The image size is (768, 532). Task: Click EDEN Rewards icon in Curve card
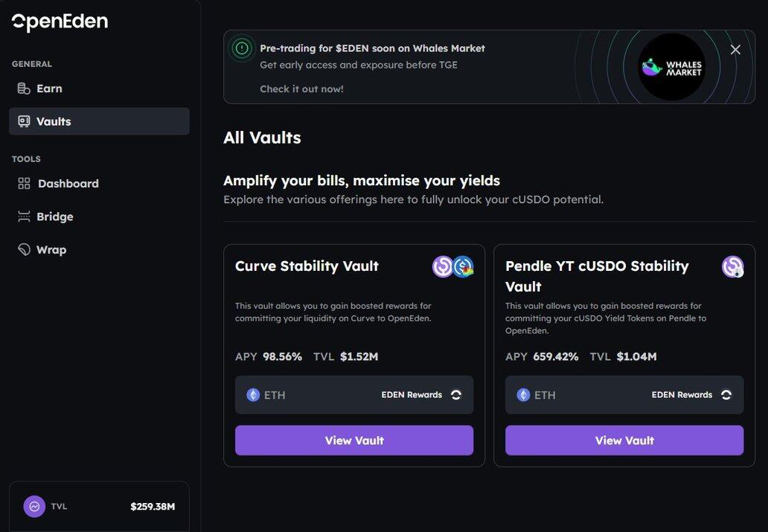[456, 395]
